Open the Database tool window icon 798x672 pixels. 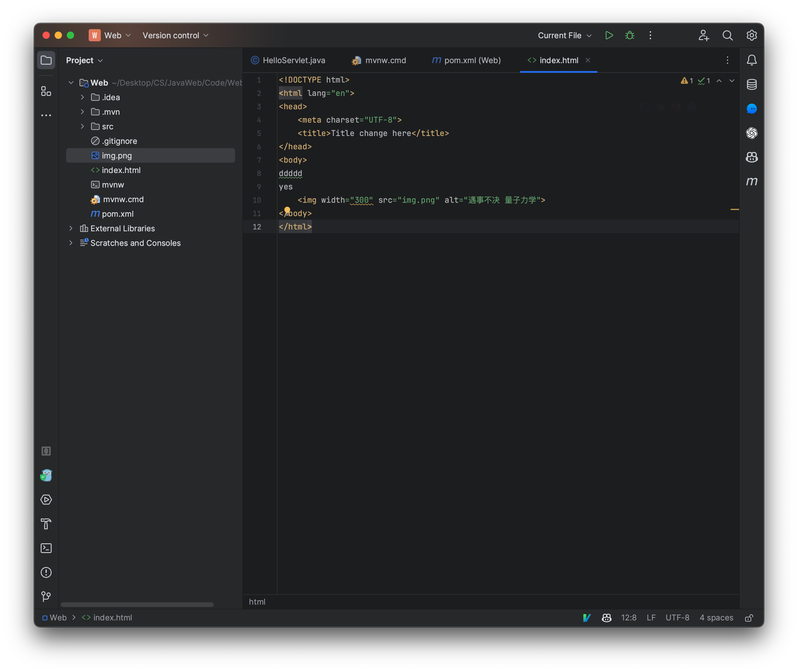click(752, 85)
